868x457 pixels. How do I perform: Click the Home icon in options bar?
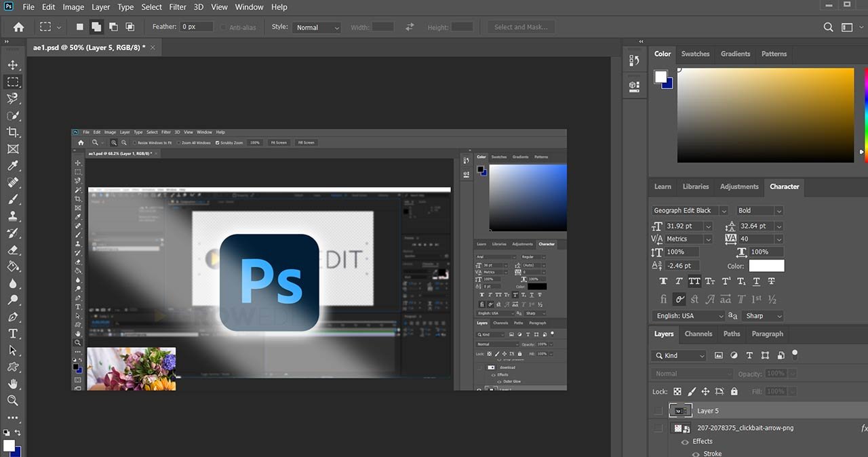pos(18,27)
